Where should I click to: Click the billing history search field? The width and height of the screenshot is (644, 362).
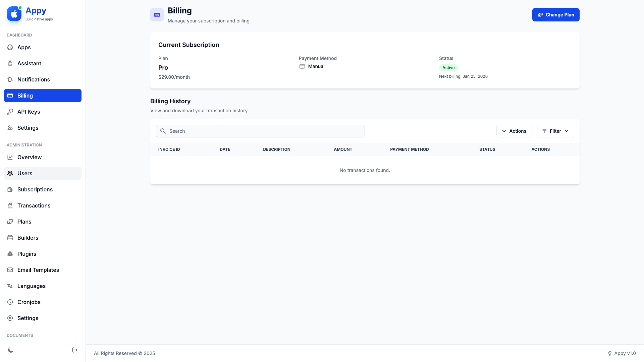tap(260, 131)
